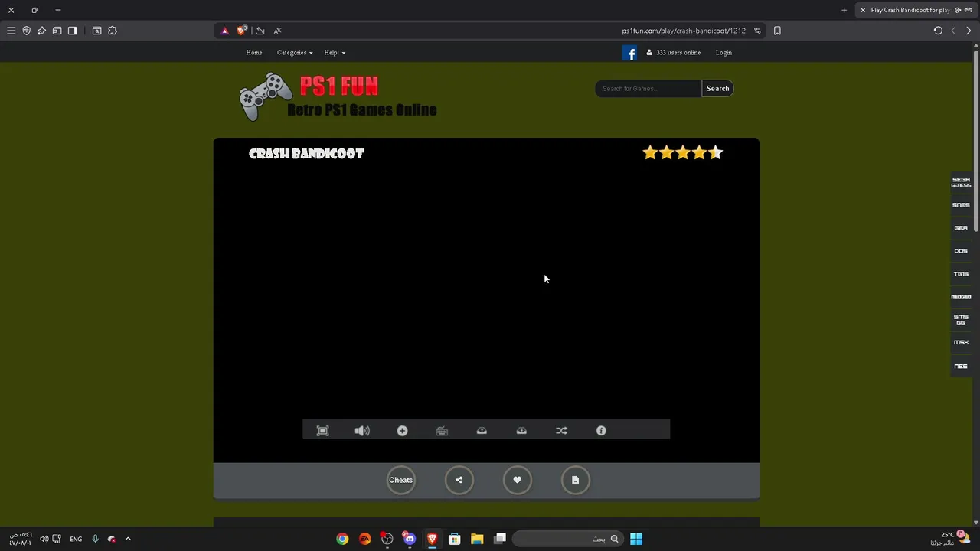Click the round share button
The height and width of the screenshot is (551, 980).
(x=459, y=480)
